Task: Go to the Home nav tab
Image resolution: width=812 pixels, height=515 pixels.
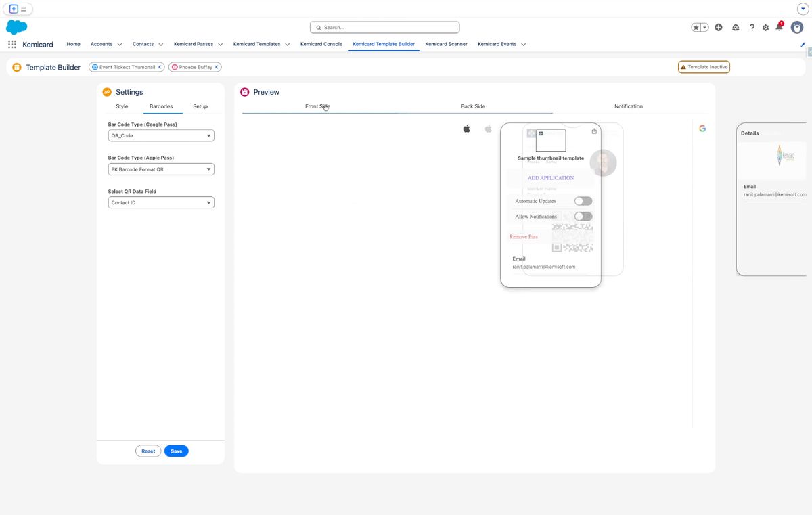Action: (x=73, y=44)
